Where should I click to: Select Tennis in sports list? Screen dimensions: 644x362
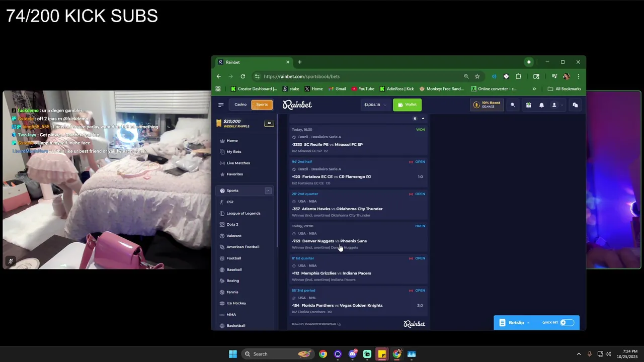tap(232, 292)
